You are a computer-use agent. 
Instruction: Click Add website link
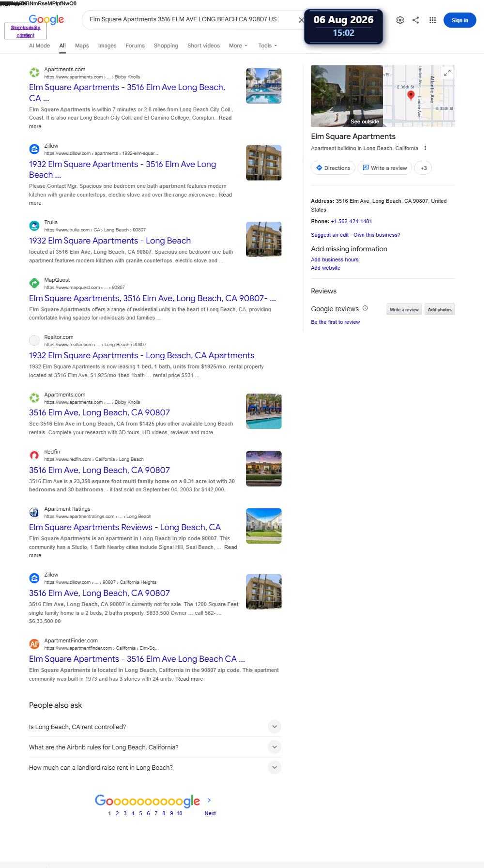tap(325, 268)
